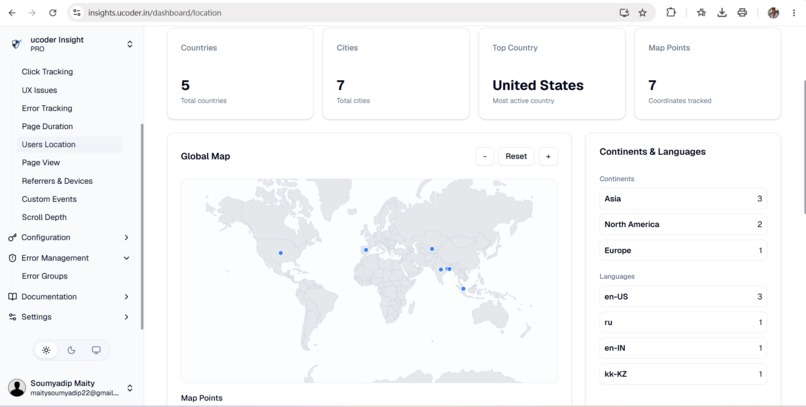Zoom in map with plus button
Viewport: 806px width, 407px height.
tap(548, 156)
